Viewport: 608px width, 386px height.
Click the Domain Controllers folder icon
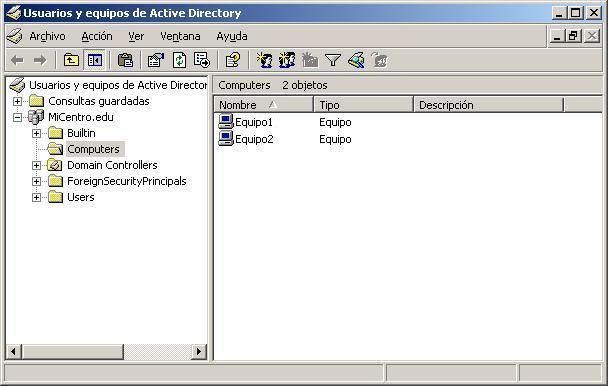55,165
